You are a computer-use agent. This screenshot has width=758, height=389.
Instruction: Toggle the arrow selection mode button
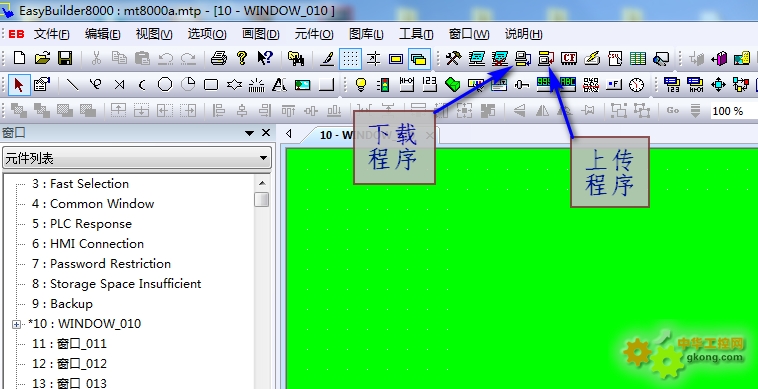[x=19, y=85]
